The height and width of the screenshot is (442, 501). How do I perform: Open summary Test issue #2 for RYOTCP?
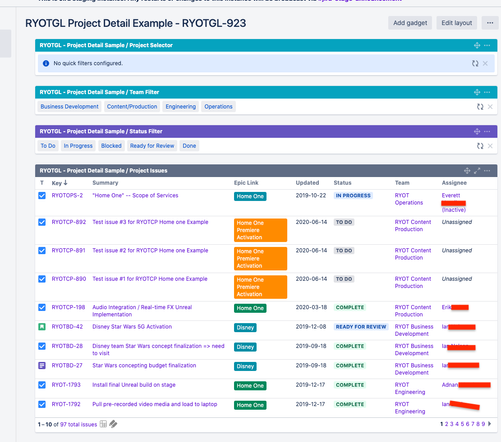(150, 250)
